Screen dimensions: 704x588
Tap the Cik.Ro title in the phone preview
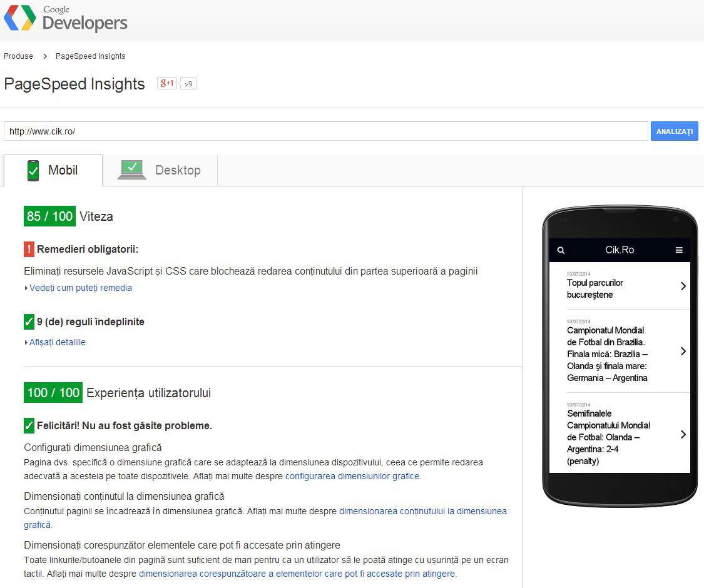pyautogui.click(x=620, y=250)
